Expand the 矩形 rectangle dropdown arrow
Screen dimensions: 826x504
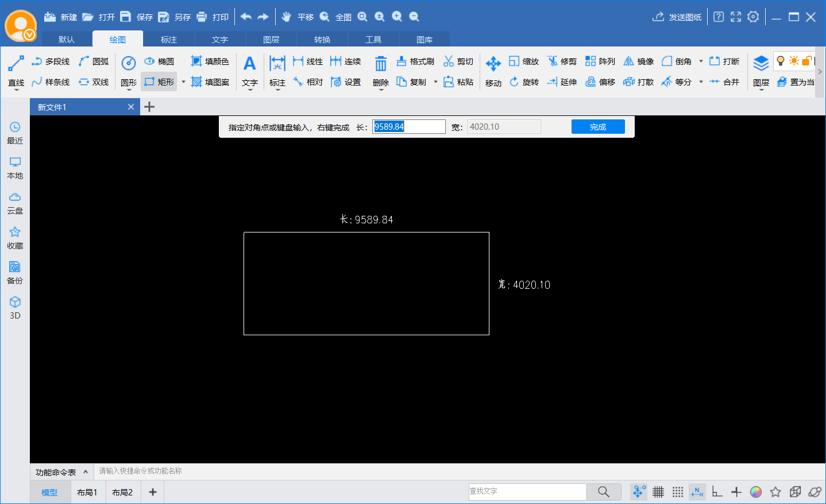184,82
